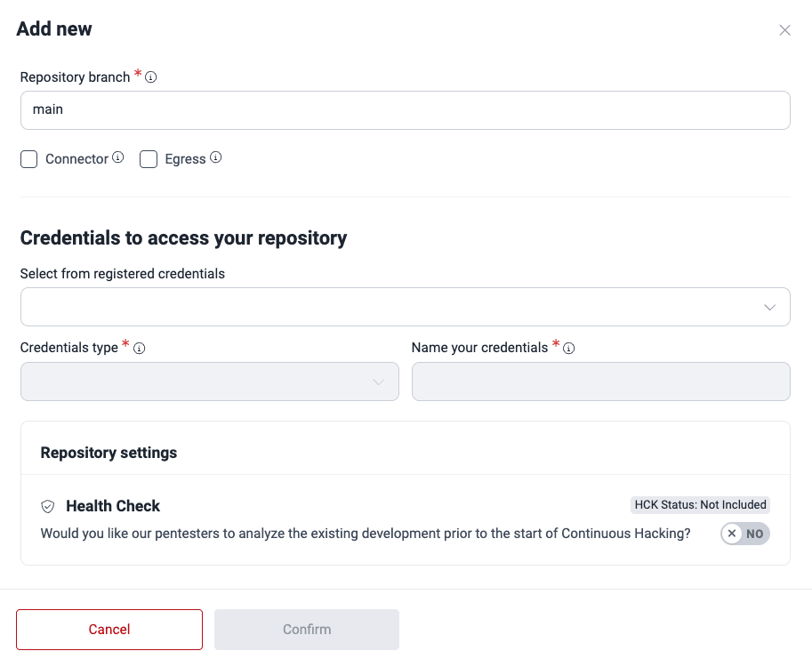Click inside the Repository branch input field
812x667 pixels.
(406, 109)
